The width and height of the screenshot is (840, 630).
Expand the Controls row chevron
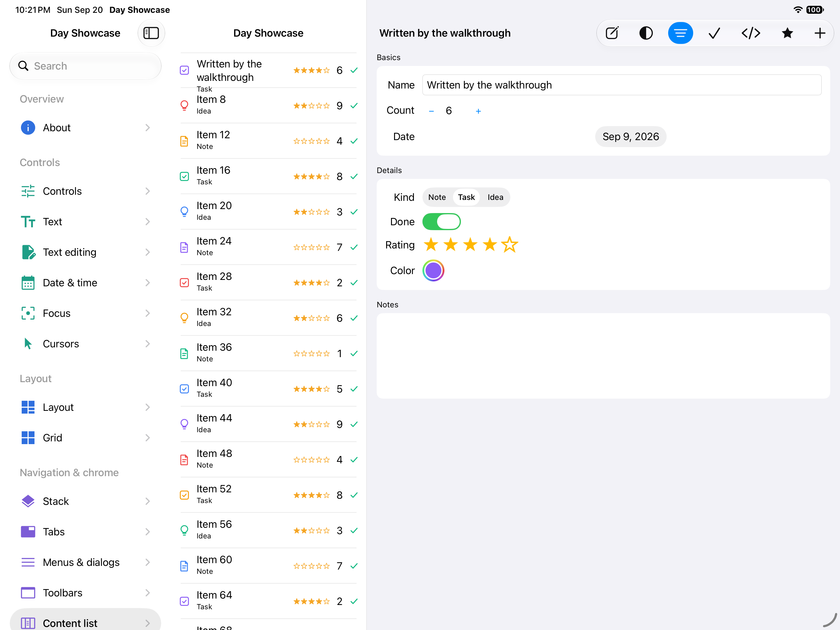coord(148,191)
